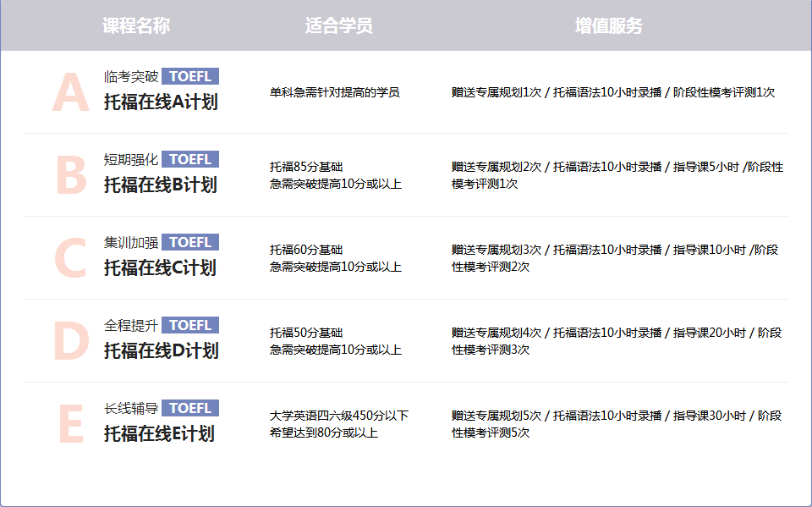Open the 托福在线E计划 course title
This screenshot has width=812, height=507.
(x=159, y=434)
